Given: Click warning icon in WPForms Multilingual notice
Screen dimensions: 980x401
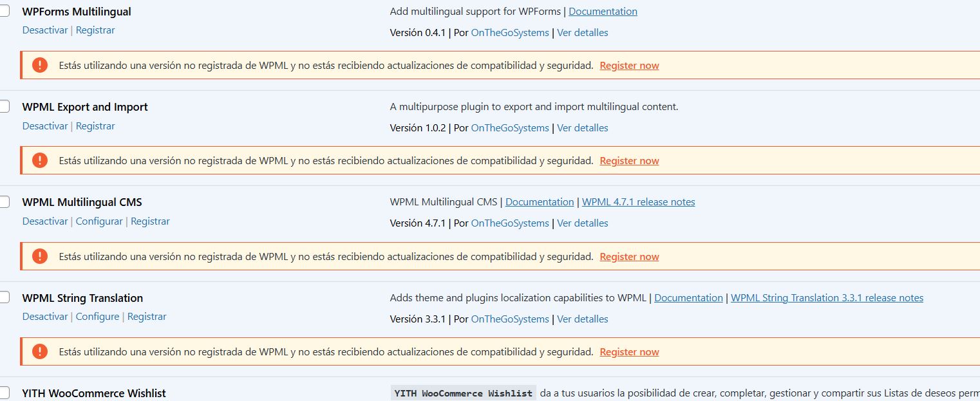Looking at the screenshot, I should click(x=40, y=65).
